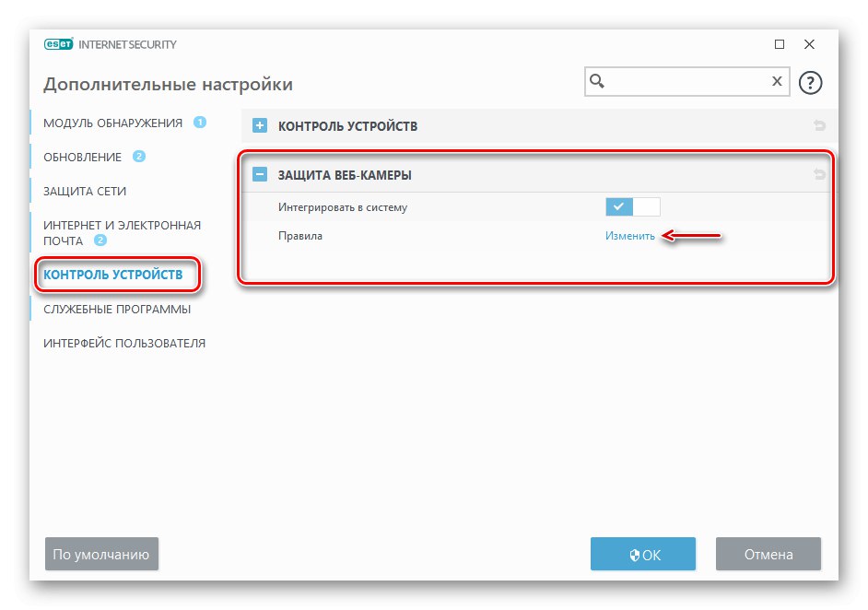
Task: Focus the search input field
Action: coord(686,82)
